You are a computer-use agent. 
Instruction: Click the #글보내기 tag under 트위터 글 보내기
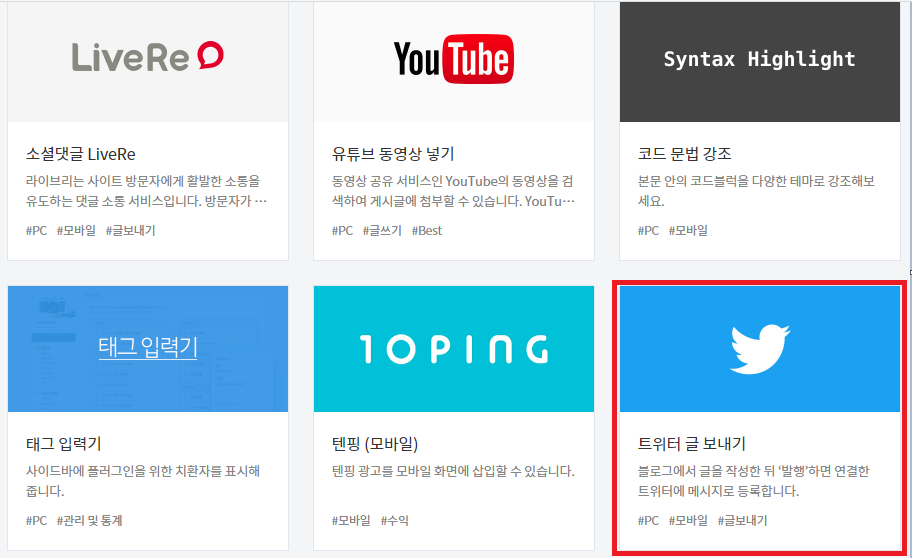(742, 520)
